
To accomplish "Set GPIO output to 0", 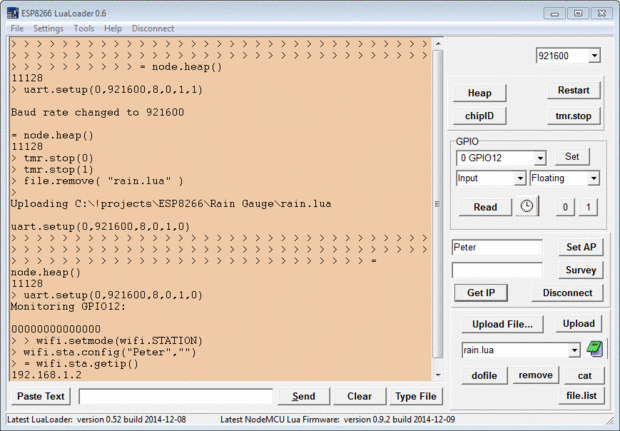I will [565, 207].
